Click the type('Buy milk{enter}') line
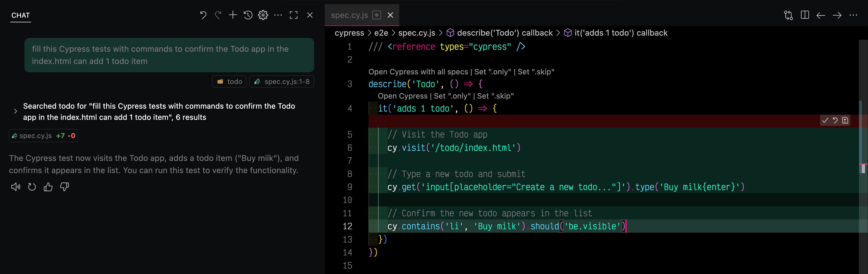 566,187
